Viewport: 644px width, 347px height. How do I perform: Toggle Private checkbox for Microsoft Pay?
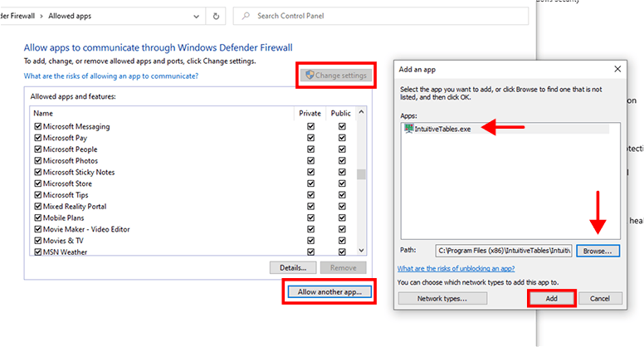pyautogui.click(x=311, y=138)
